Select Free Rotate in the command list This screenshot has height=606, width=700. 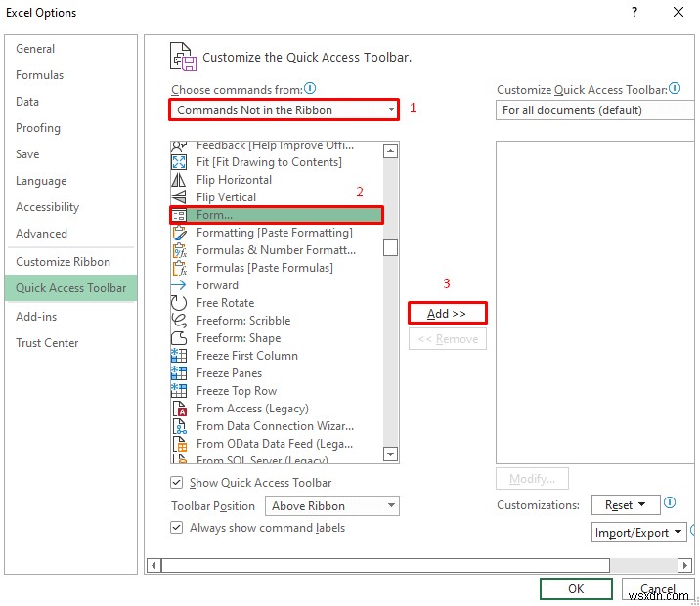pyautogui.click(x=277, y=303)
